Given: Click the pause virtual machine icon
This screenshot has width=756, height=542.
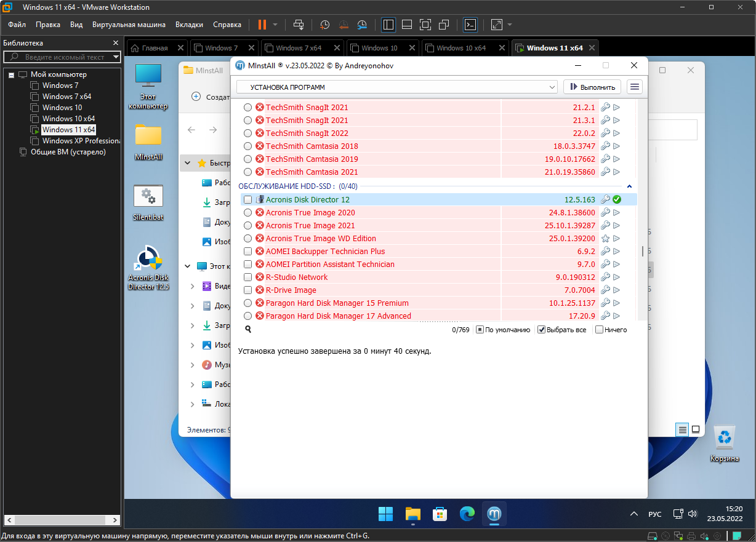Looking at the screenshot, I should (262, 25).
